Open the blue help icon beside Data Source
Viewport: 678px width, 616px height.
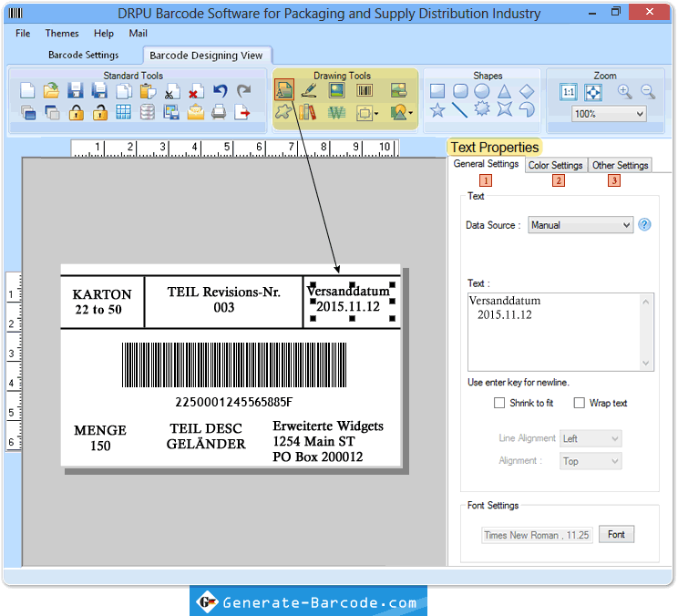tap(644, 225)
